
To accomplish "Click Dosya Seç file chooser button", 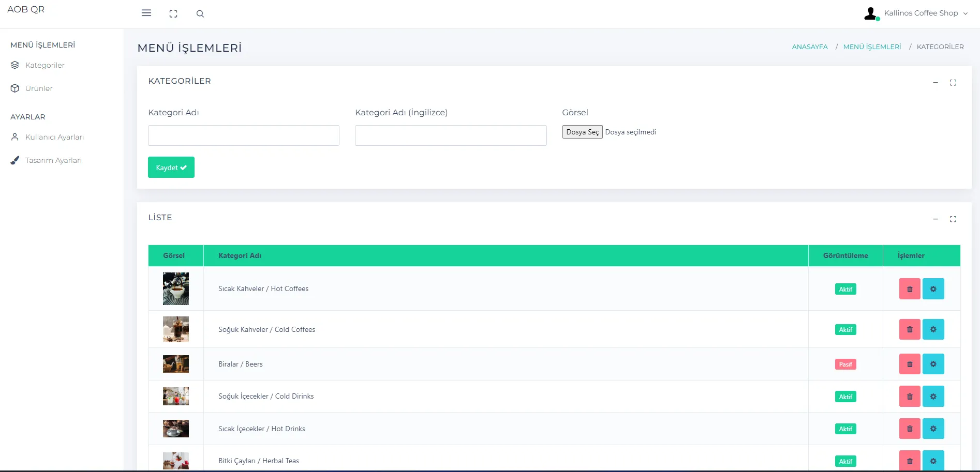I will pos(582,132).
